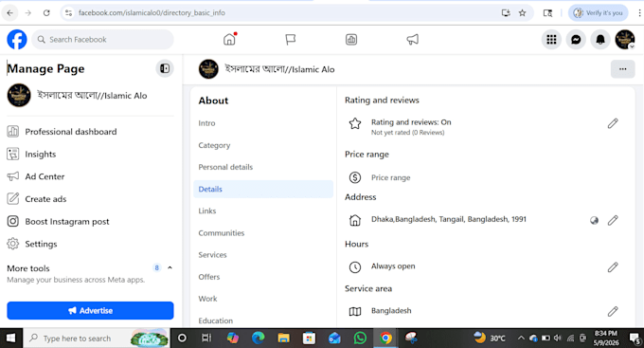
Task: Click the page avatar in the header
Action: click(x=208, y=69)
